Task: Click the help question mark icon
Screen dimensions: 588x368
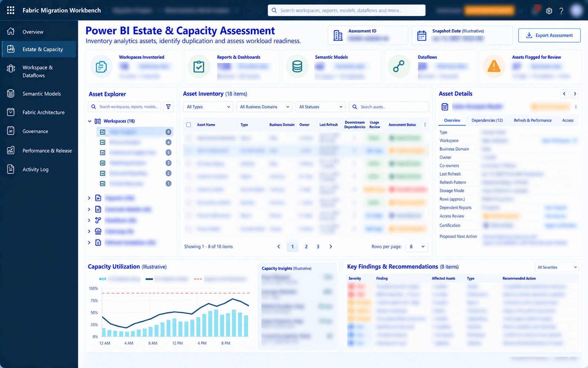Action: click(561, 11)
